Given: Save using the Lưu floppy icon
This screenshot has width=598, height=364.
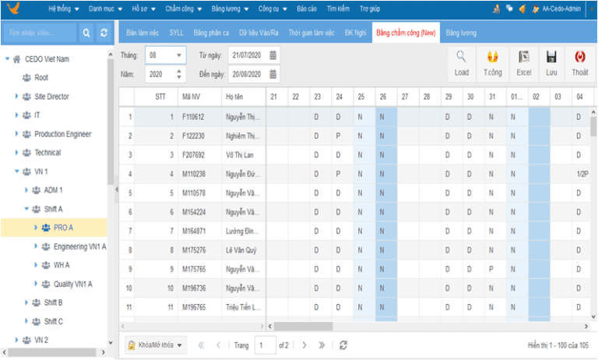Looking at the screenshot, I should point(551,58).
